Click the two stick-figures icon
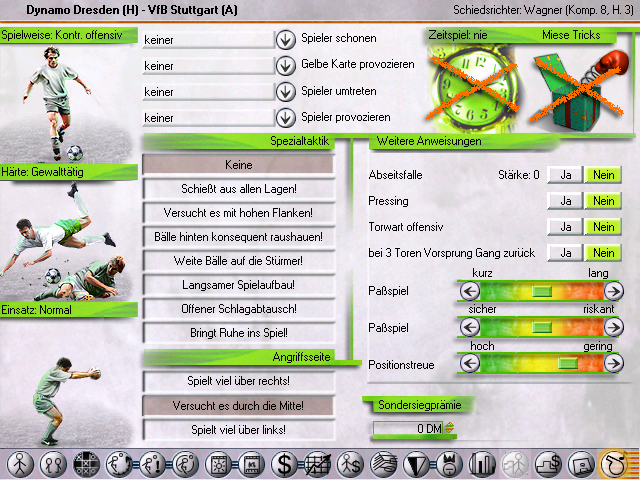 pyautogui.click(x=53, y=464)
